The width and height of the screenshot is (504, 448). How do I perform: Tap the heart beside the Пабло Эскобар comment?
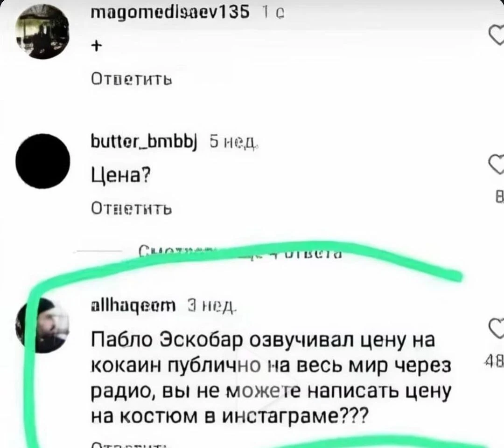[497, 328]
